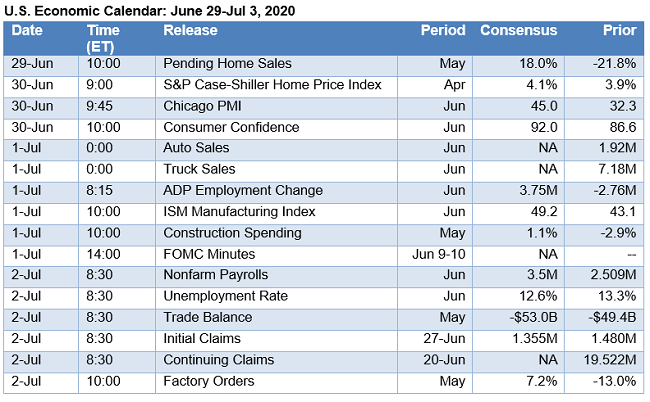Click the Period column header
The height and width of the screenshot is (402, 650).
pos(442,30)
